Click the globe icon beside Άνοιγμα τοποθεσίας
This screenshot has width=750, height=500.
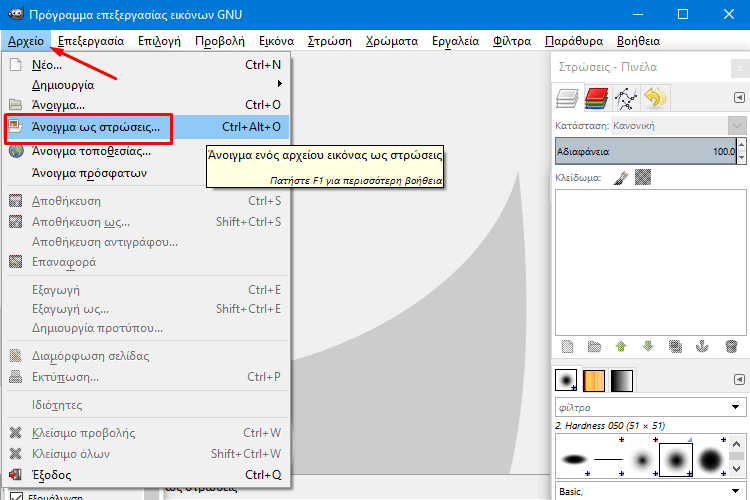coord(16,151)
